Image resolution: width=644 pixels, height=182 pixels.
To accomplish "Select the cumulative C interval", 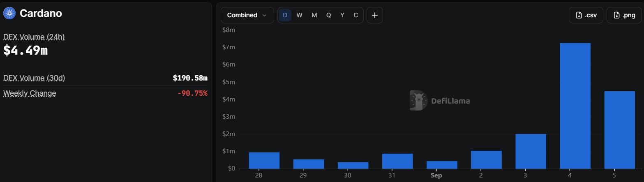I will (x=356, y=15).
